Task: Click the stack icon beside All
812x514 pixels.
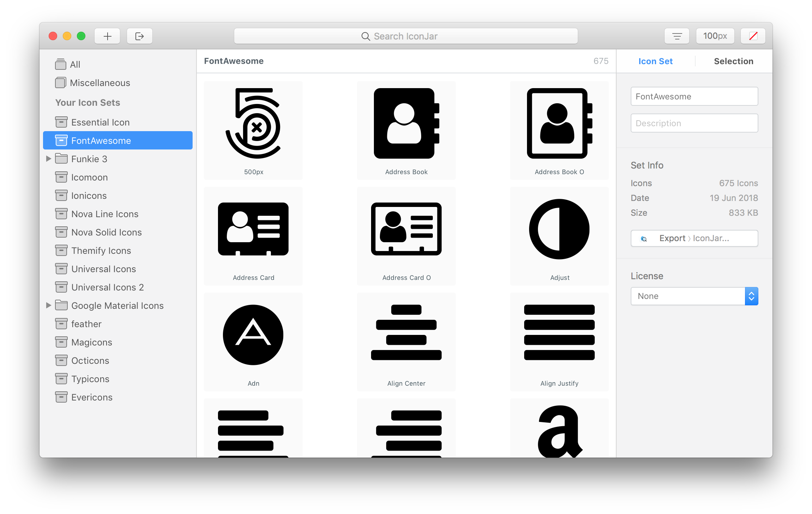Action: 61,64
